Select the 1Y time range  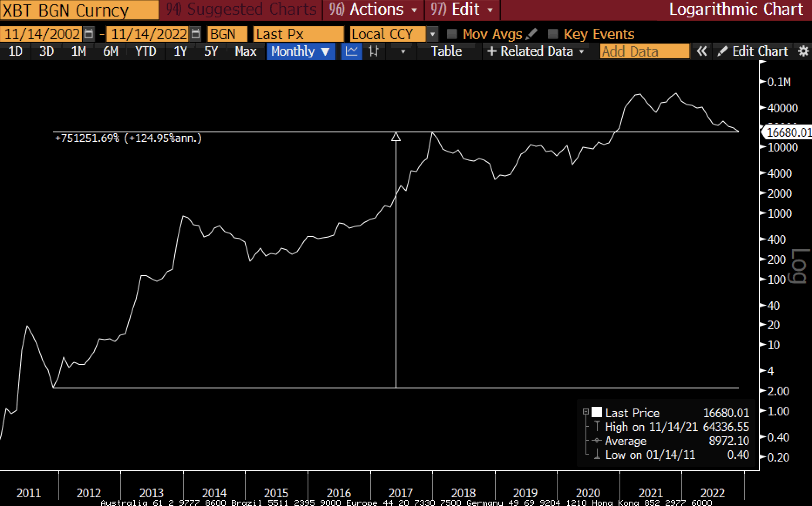tap(180, 51)
